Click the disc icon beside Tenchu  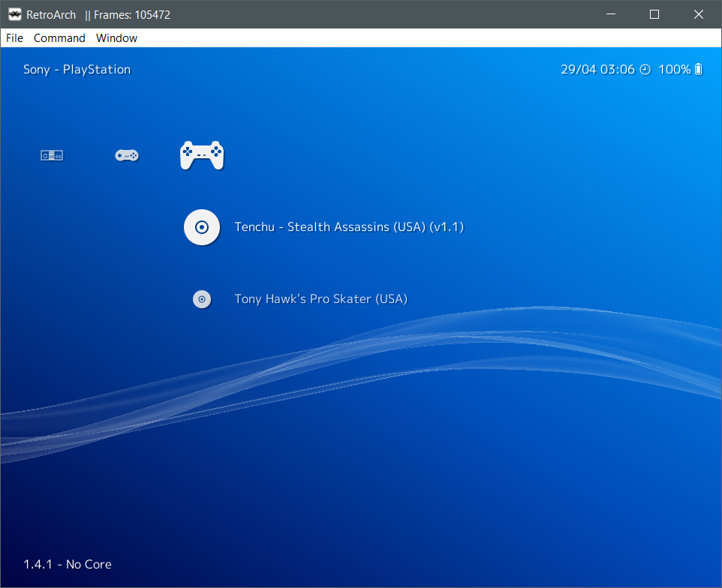pyautogui.click(x=202, y=227)
